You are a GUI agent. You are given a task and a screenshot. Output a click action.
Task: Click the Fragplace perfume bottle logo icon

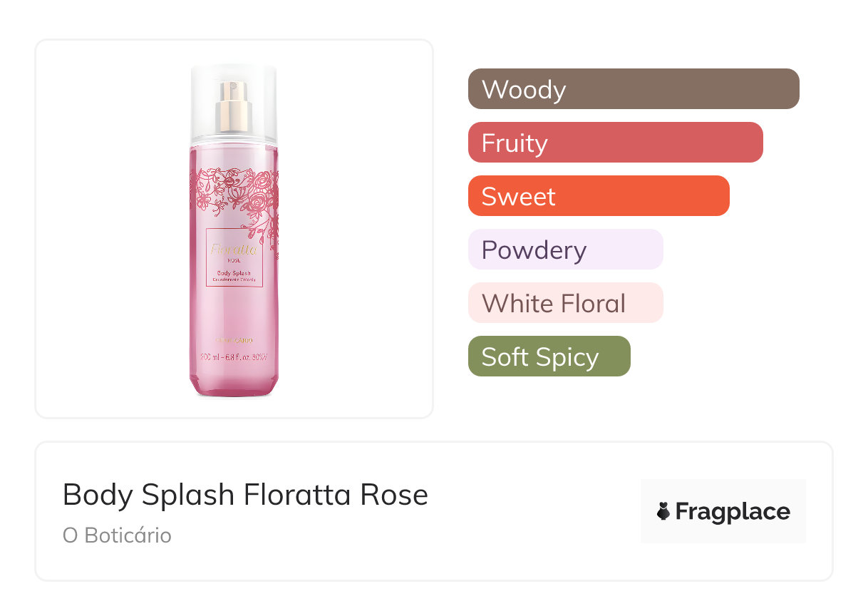click(x=663, y=512)
